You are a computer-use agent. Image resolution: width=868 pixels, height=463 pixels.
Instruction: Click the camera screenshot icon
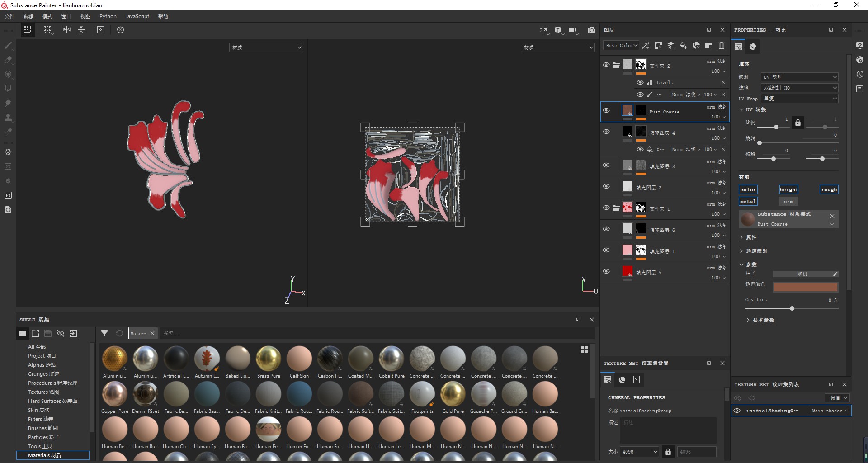(x=591, y=30)
